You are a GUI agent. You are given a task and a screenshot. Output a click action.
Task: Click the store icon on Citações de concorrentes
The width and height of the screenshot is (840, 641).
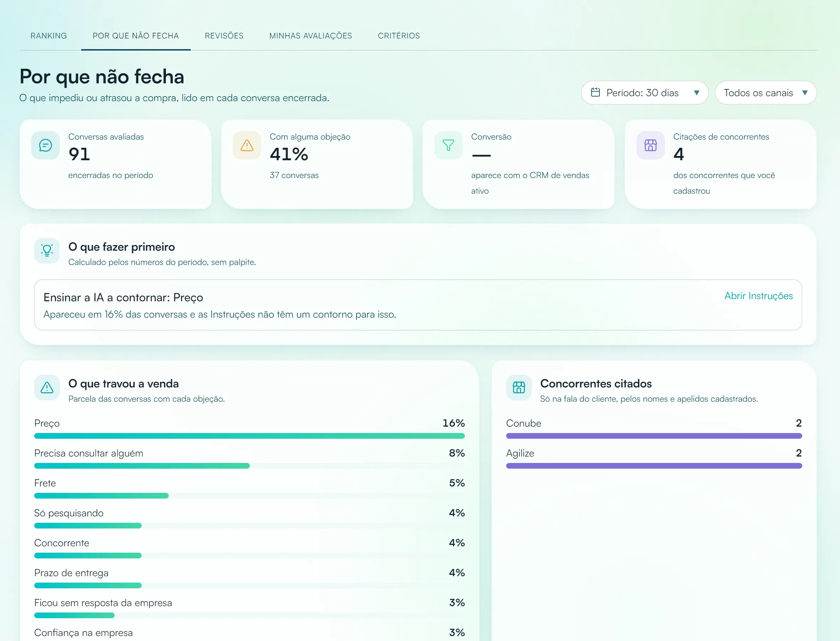coord(650,145)
